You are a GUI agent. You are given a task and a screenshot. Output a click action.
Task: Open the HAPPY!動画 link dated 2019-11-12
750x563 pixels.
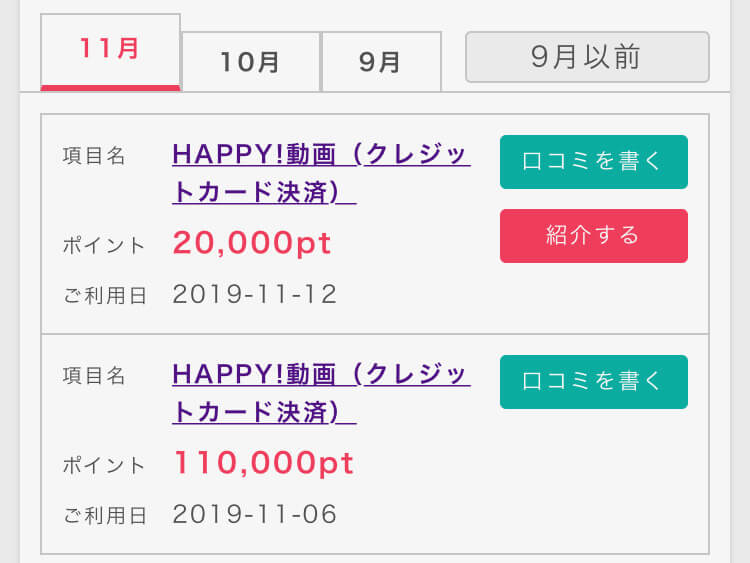[320, 171]
